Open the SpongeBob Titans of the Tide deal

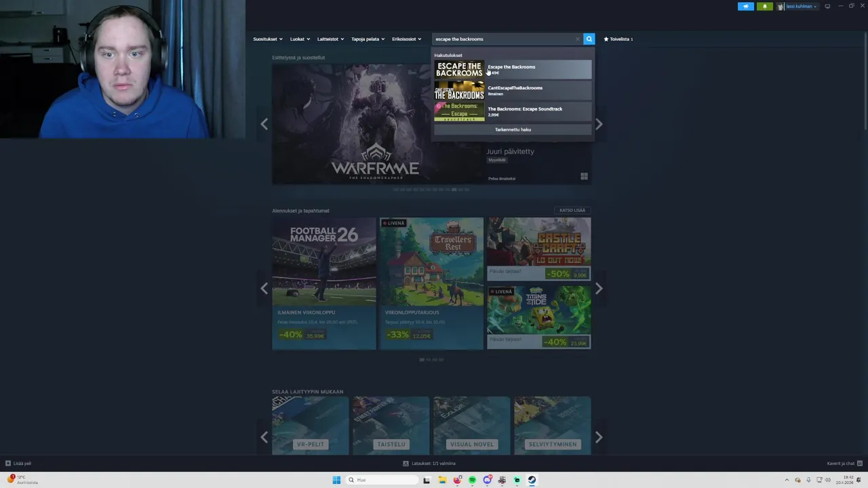[x=539, y=317]
